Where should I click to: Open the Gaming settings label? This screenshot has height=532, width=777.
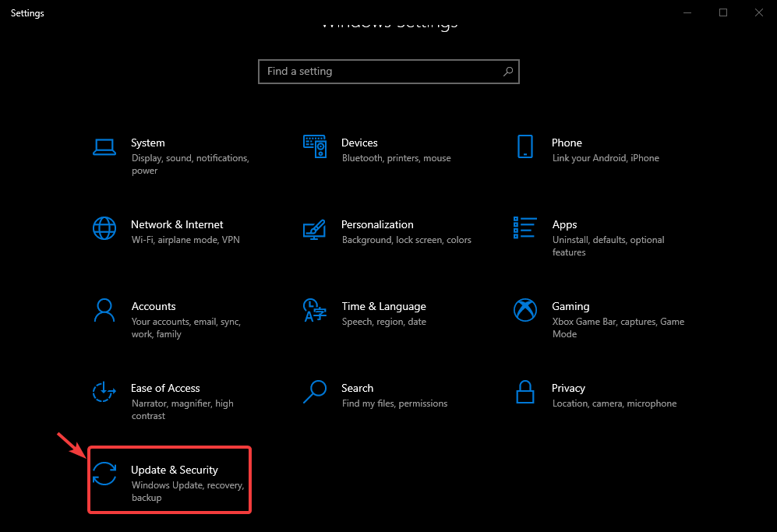[x=570, y=306]
